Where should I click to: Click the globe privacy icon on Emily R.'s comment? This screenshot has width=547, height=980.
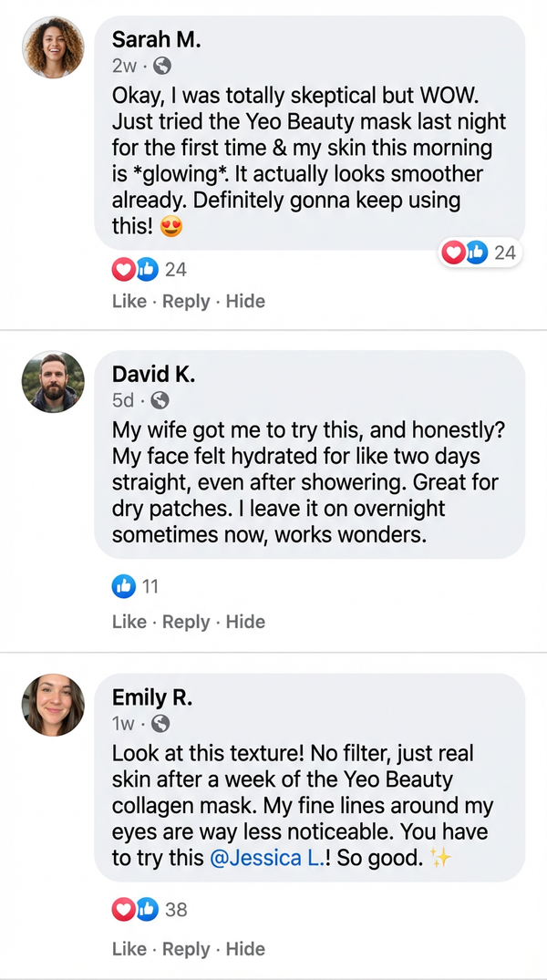click(160, 723)
